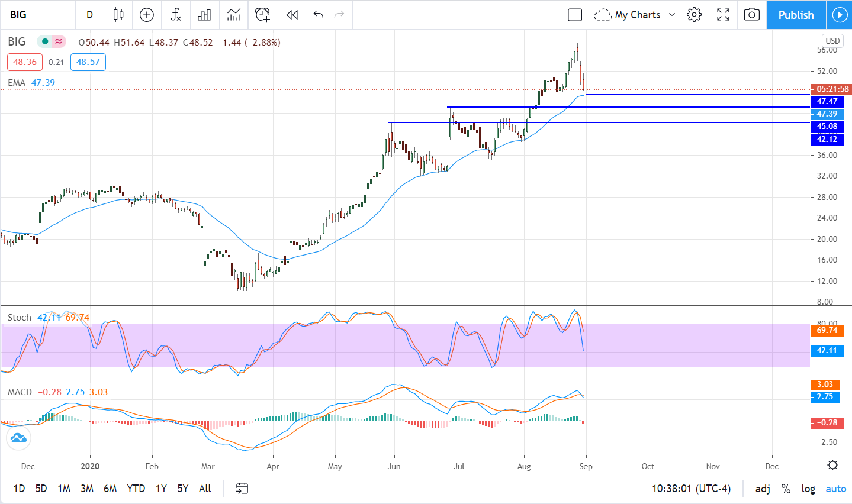This screenshot has height=504, width=852.
Task: Open the financials bar chart icon
Action: click(204, 15)
